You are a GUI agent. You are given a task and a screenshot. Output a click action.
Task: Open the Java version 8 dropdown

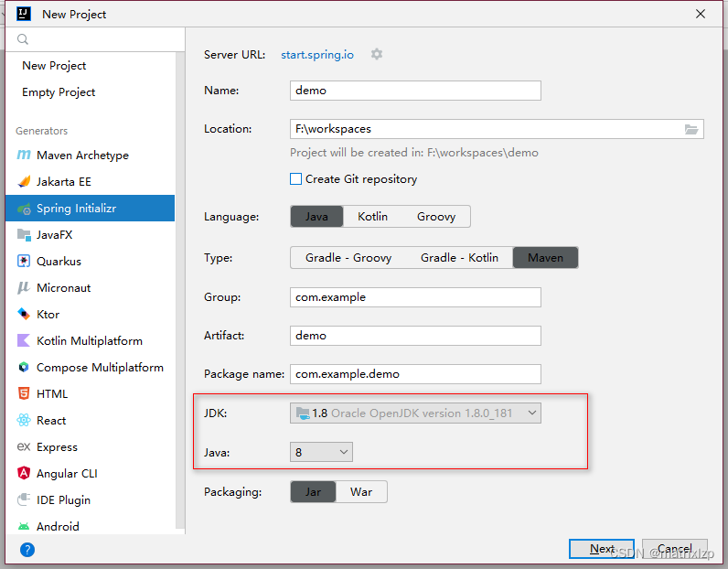pos(321,452)
